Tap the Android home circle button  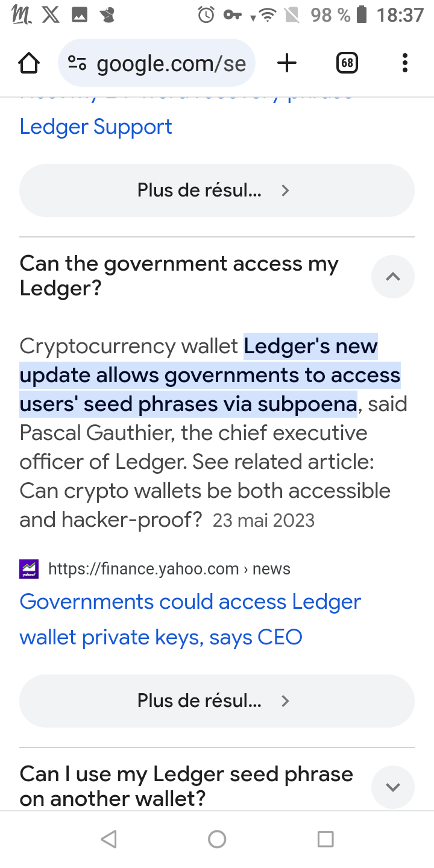(217, 838)
